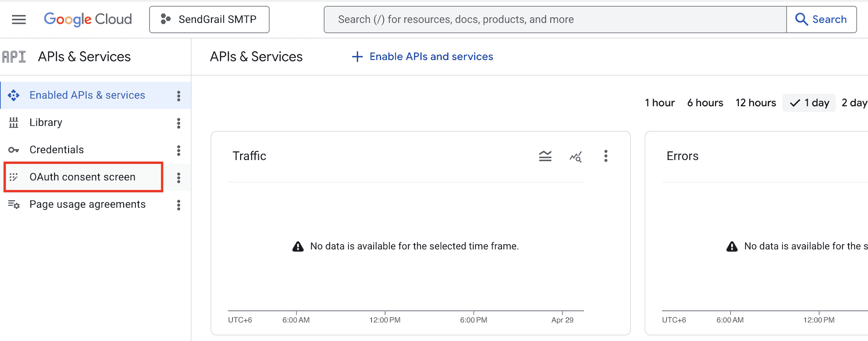Select the 1 day time range
868x341 pixels.
coord(809,103)
